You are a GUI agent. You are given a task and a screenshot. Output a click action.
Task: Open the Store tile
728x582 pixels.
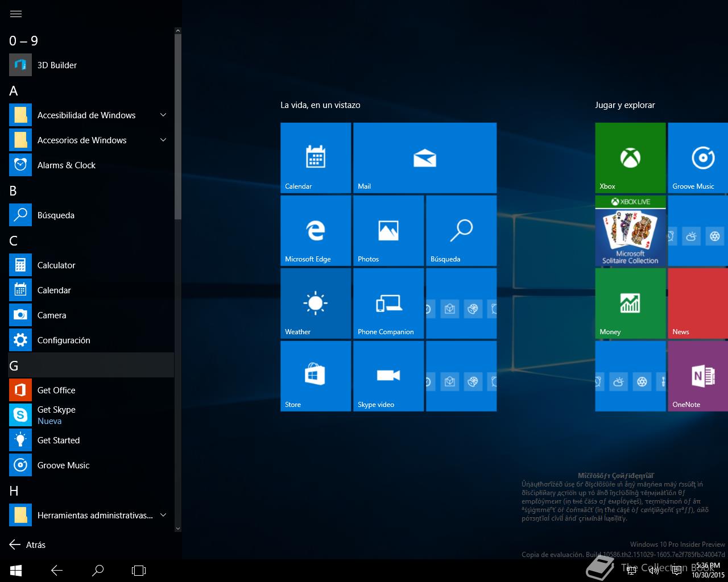coord(316,376)
